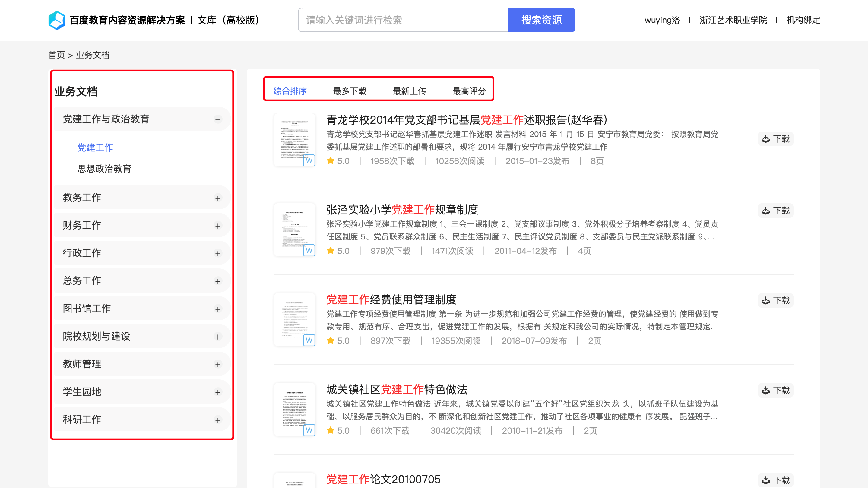Click the star rating icon of 张泾实验小学 result
This screenshot has width=868, height=488.
point(330,251)
